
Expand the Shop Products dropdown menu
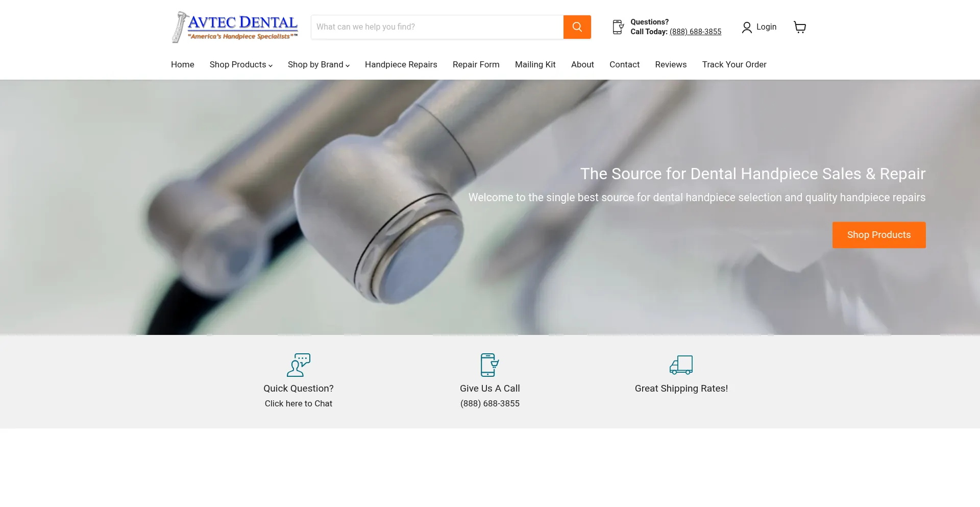coord(241,65)
